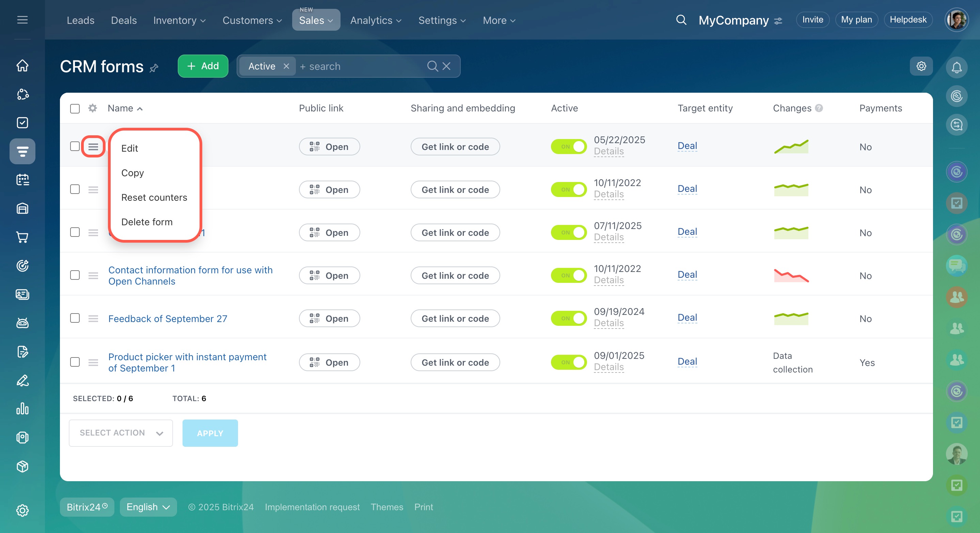Tick the select-all checkbox in table header

(75, 108)
